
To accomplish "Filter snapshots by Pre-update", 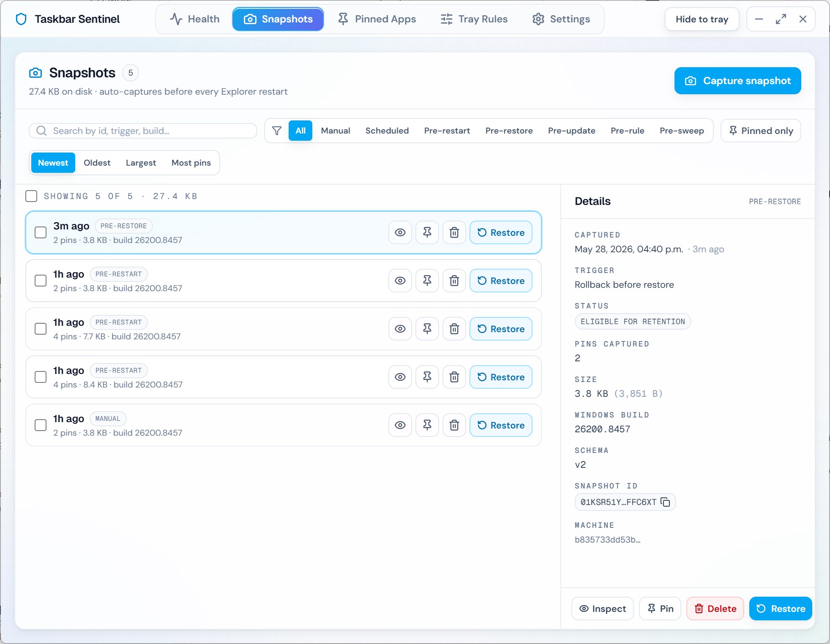I will coord(571,131).
